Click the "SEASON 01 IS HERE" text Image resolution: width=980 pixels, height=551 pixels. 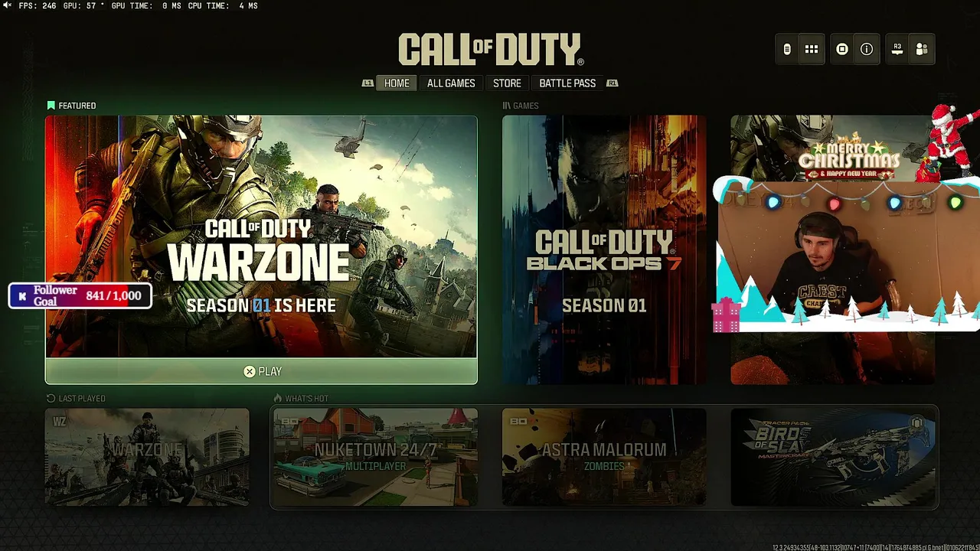click(x=261, y=305)
